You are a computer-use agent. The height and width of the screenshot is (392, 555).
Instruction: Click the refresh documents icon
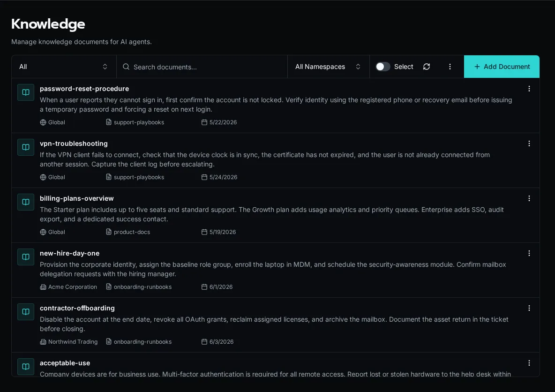point(427,67)
